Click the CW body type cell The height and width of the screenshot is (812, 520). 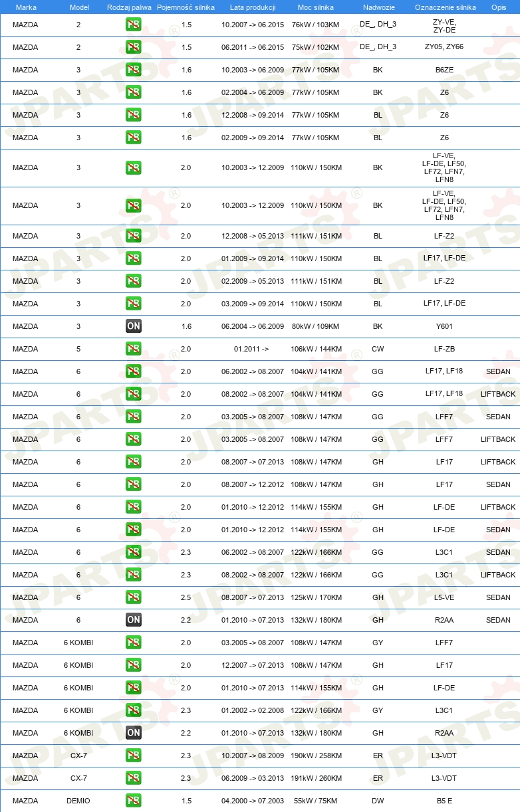tap(378, 350)
